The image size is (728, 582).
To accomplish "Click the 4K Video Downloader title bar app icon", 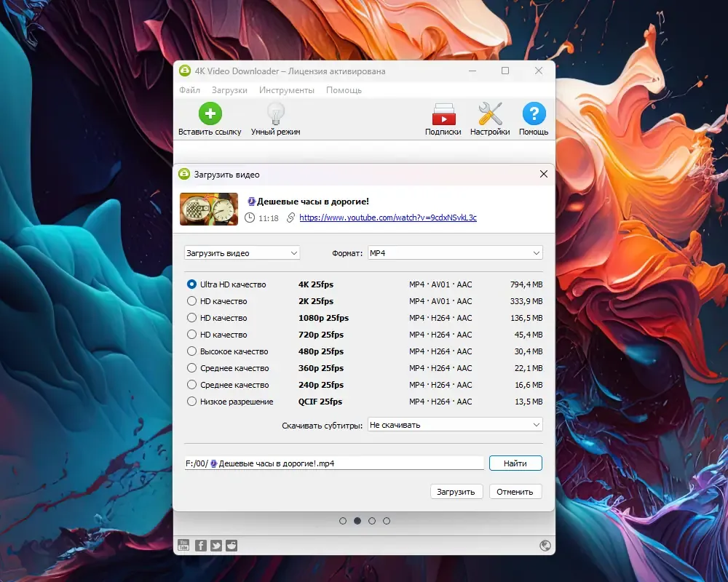I will (x=185, y=71).
